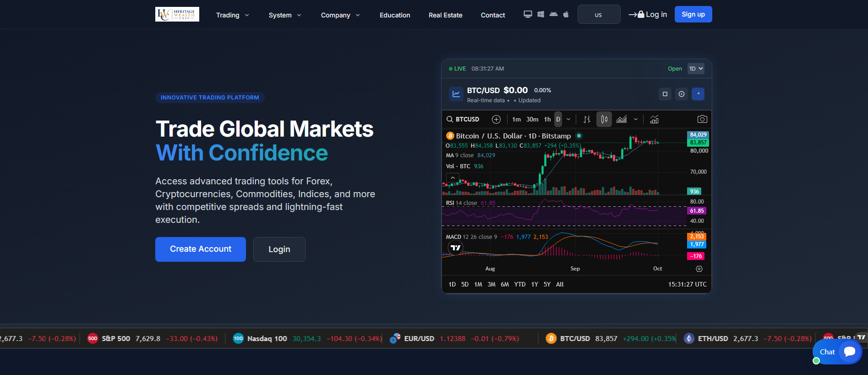
Task: Open the 1D timeframe dropdown
Action: tap(696, 69)
